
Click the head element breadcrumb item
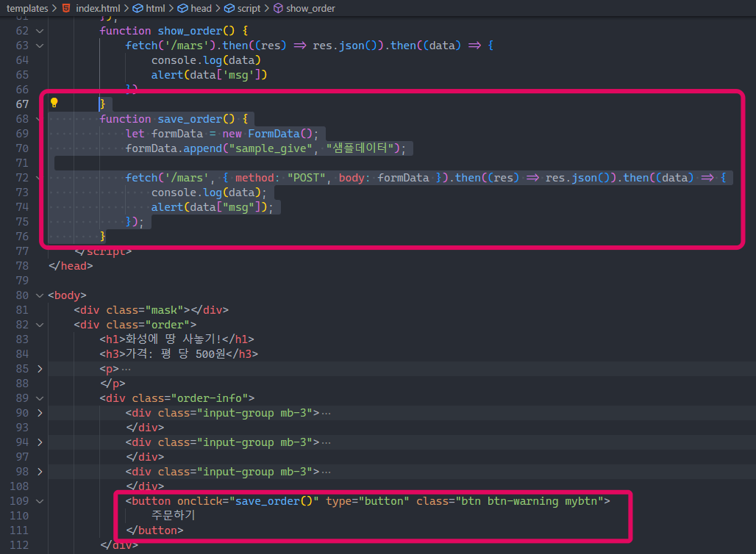pyautogui.click(x=195, y=8)
